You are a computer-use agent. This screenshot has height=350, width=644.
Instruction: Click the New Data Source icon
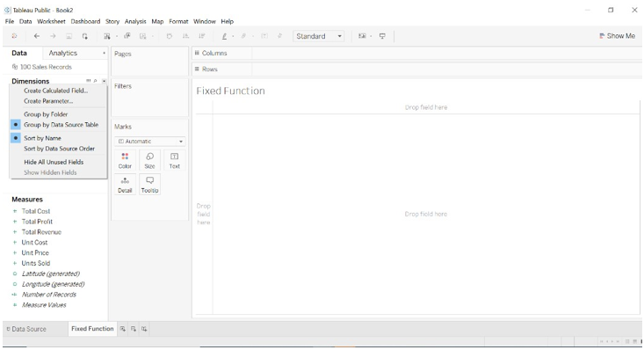pos(85,36)
